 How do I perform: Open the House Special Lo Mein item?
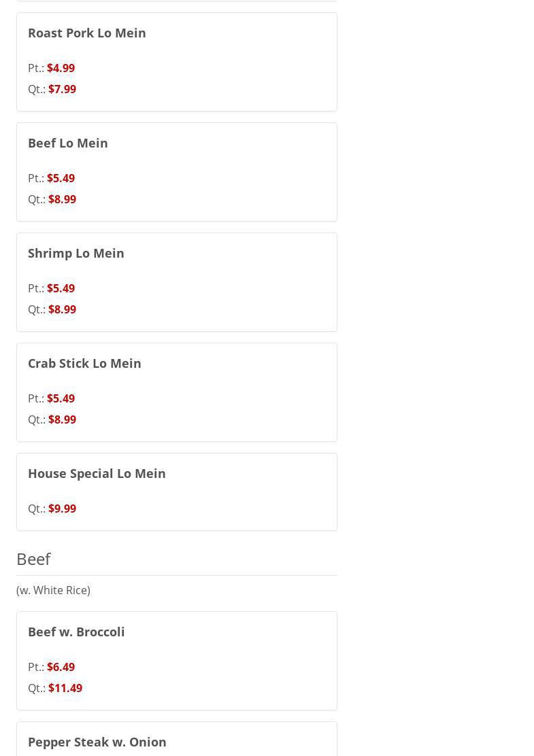click(97, 473)
